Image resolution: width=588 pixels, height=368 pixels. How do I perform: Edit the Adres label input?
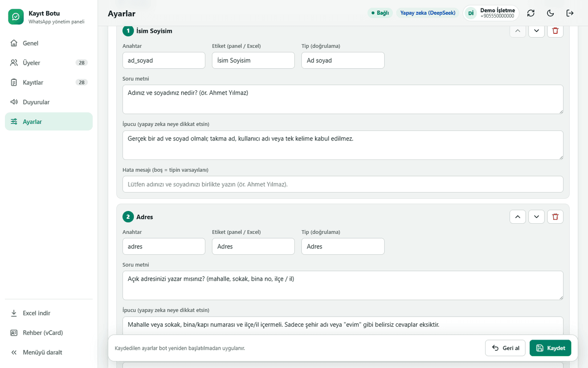click(x=253, y=246)
